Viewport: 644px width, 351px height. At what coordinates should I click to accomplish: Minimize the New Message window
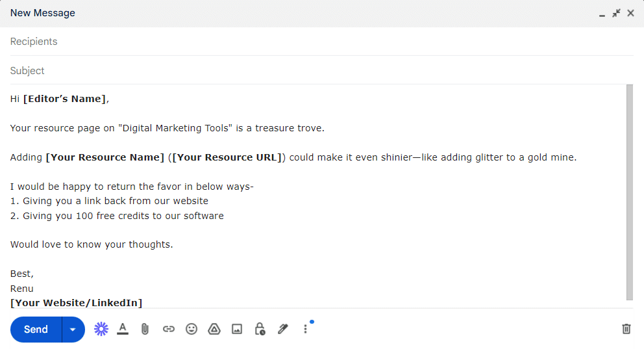602,14
